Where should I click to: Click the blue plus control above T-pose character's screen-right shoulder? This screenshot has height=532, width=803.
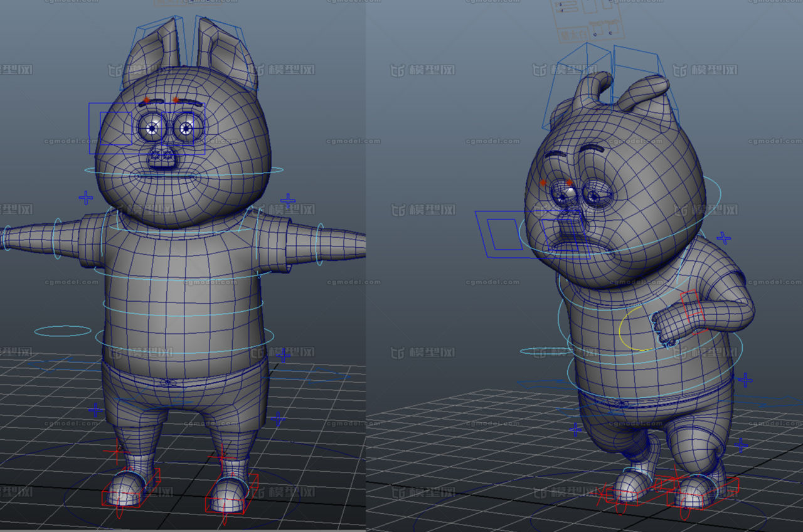(x=288, y=201)
